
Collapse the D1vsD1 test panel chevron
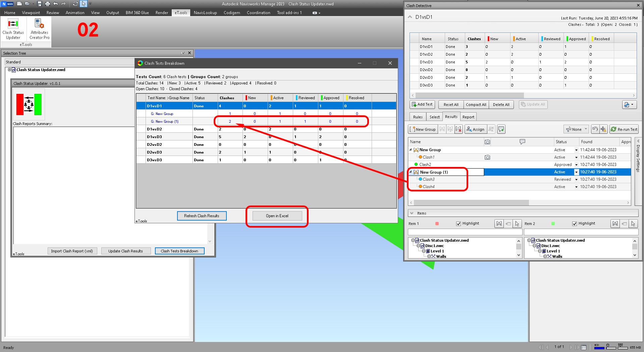click(410, 17)
